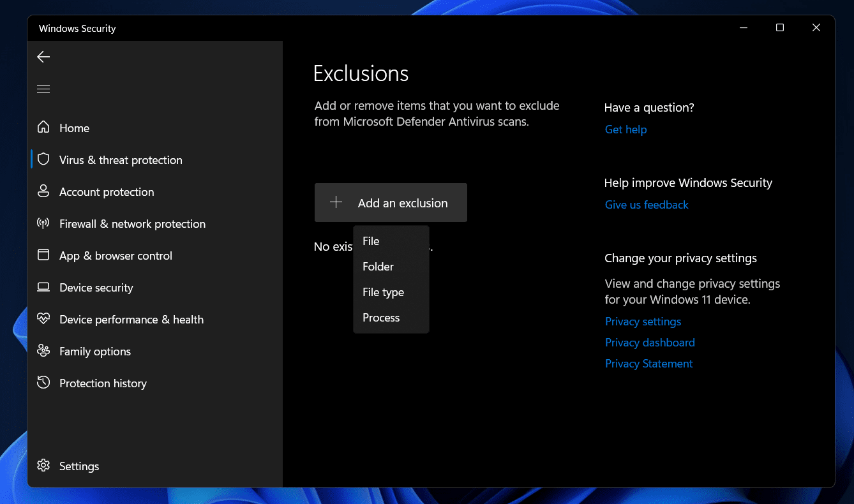Open Account protection person icon
This screenshot has height=504, width=854.
(43, 191)
